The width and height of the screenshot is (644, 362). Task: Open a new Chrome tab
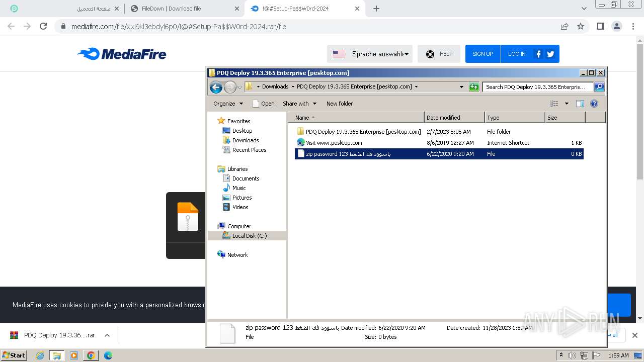pos(376,9)
